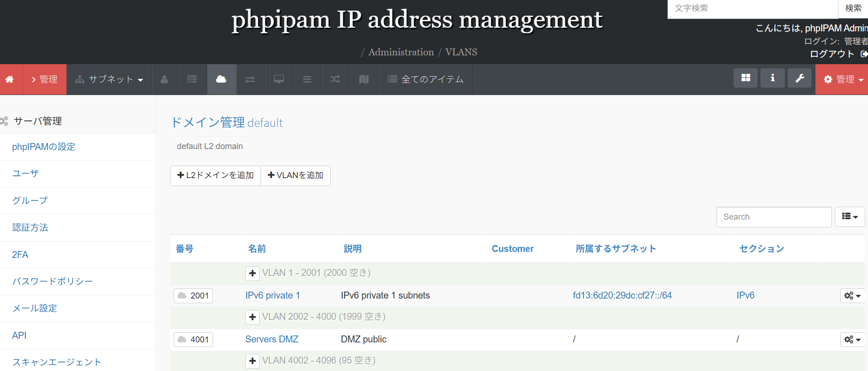Sort table by 説明 column

352,249
